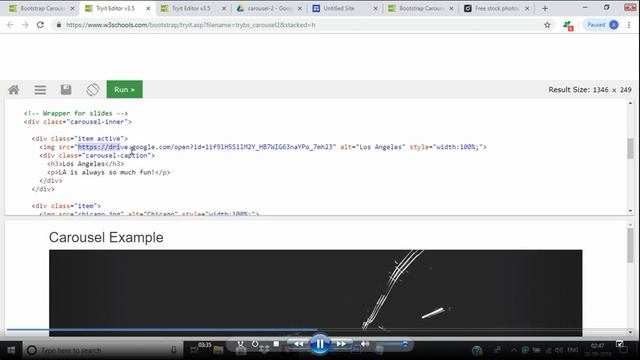View site info via the padlock icon
This screenshot has height=360, width=640.
click(59, 25)
